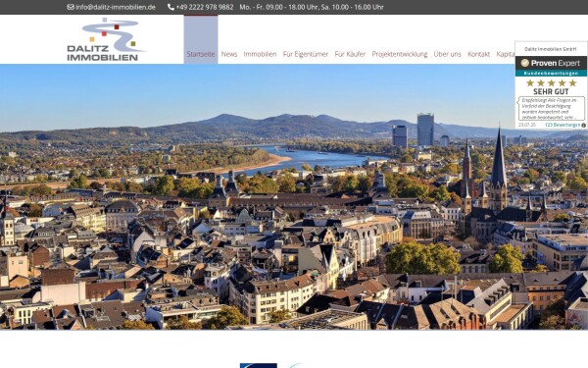The width and height of the screenshot is (588, 368).
Task: Click the ProvenExpert checkmark badge icon
Action: (x=525, y=63)
